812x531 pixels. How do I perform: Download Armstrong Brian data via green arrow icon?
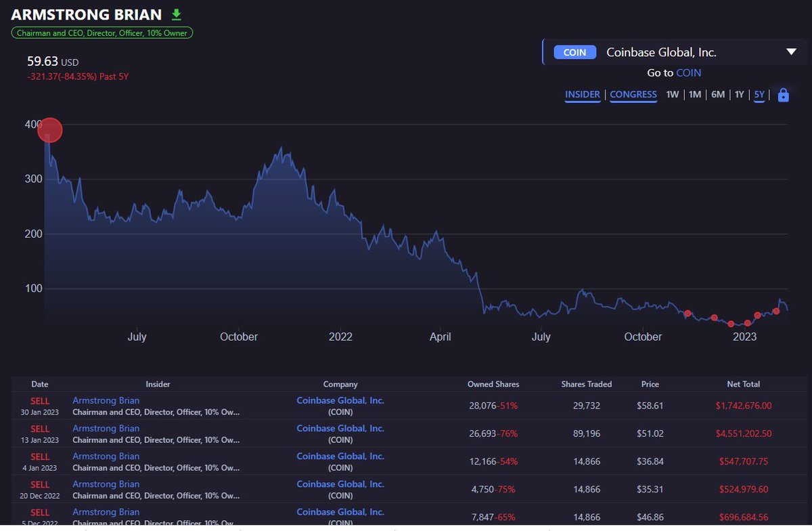(177, 14)
